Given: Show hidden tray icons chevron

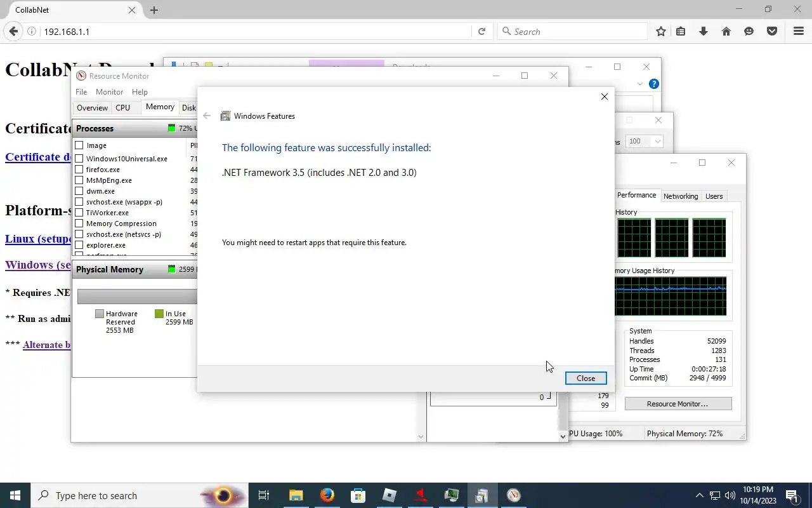Looking at the screenshot, I should (x=700, y=495).
